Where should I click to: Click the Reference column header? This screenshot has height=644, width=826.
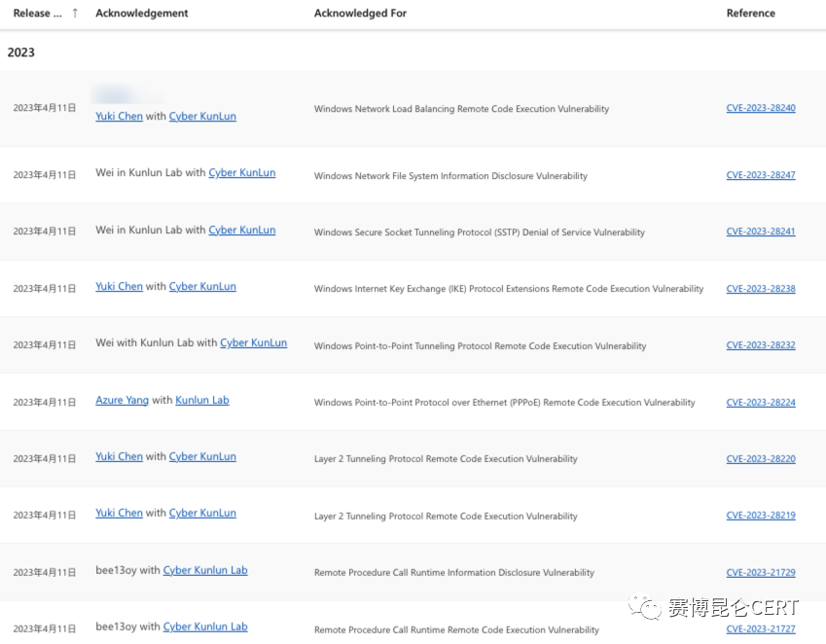tap(751, 14)
